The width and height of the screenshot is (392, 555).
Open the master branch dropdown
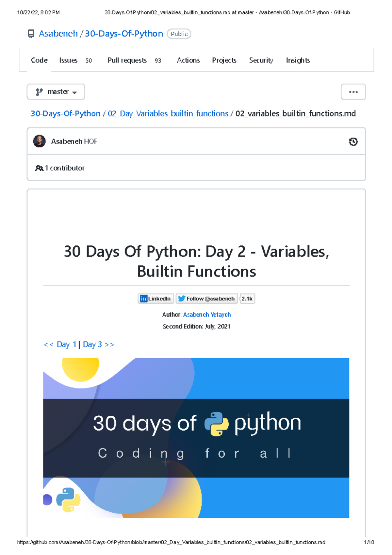pos(56,92)
